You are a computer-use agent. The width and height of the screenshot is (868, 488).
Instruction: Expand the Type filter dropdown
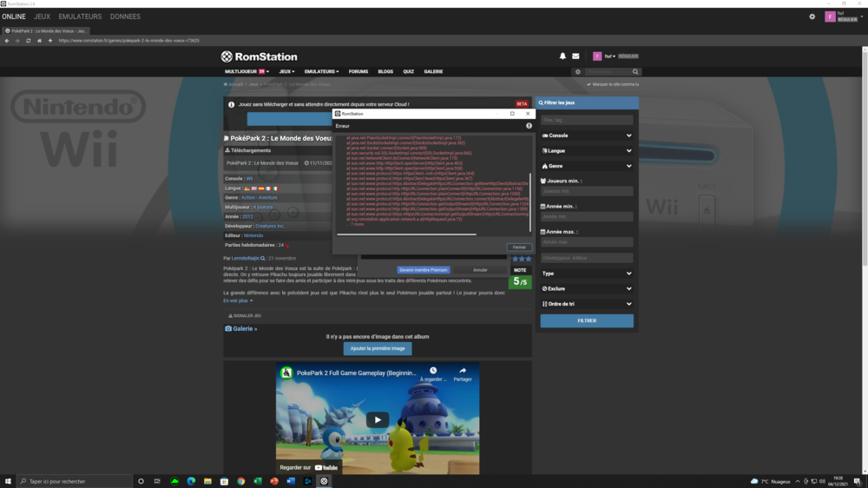(x=587, y=273)
